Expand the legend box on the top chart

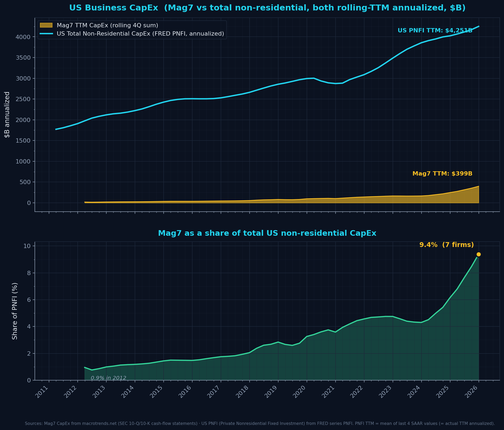[x=132, y=29]
